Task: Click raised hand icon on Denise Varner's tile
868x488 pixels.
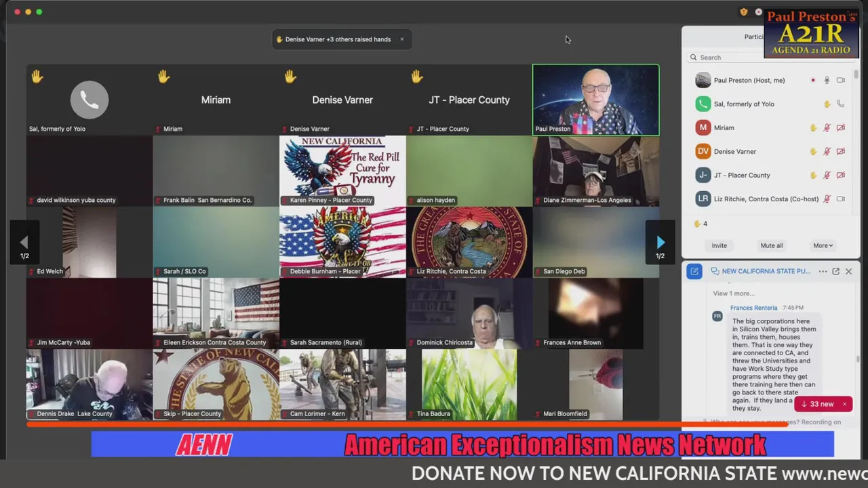Action: [290, 77]
